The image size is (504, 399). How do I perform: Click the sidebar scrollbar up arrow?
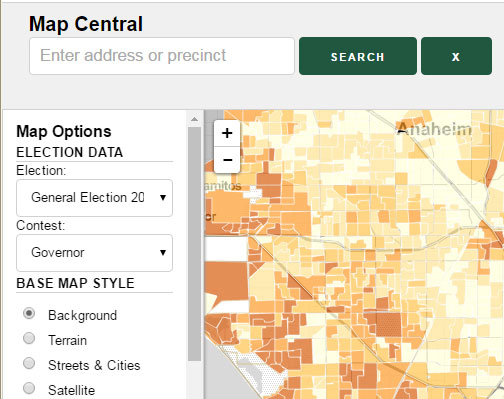194,119
